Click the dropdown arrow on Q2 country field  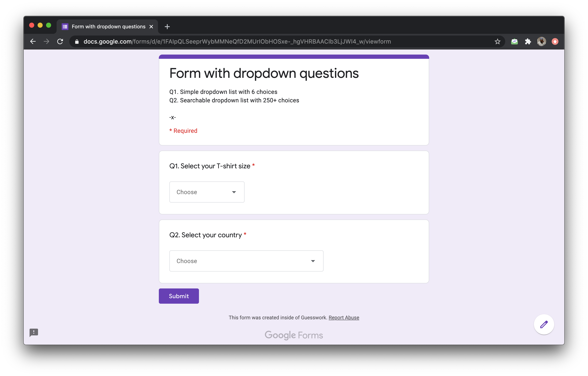[313, 261]
